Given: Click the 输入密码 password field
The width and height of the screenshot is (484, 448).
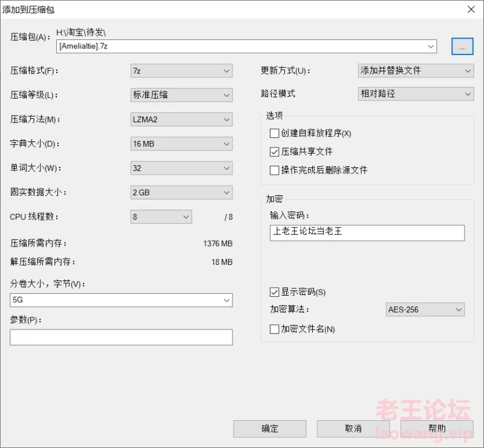Looking at the screenshot, I should [x=367, y=233].
